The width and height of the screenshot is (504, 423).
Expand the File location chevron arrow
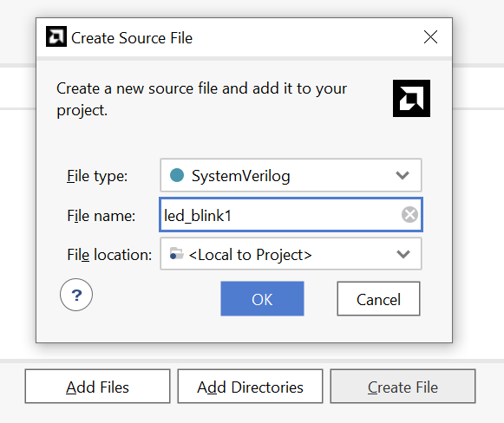point(403,254)
